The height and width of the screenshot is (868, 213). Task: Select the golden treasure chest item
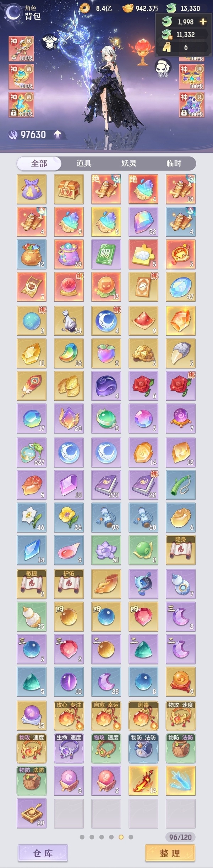click(69, 189)
